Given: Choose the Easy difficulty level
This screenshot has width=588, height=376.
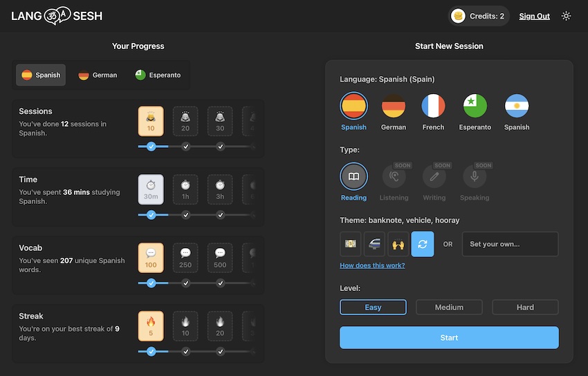Looking at the screenshot, I should (x=373, y=307).
